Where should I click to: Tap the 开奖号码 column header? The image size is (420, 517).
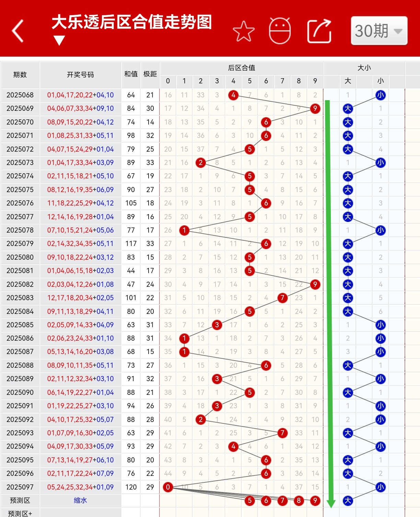80,75
